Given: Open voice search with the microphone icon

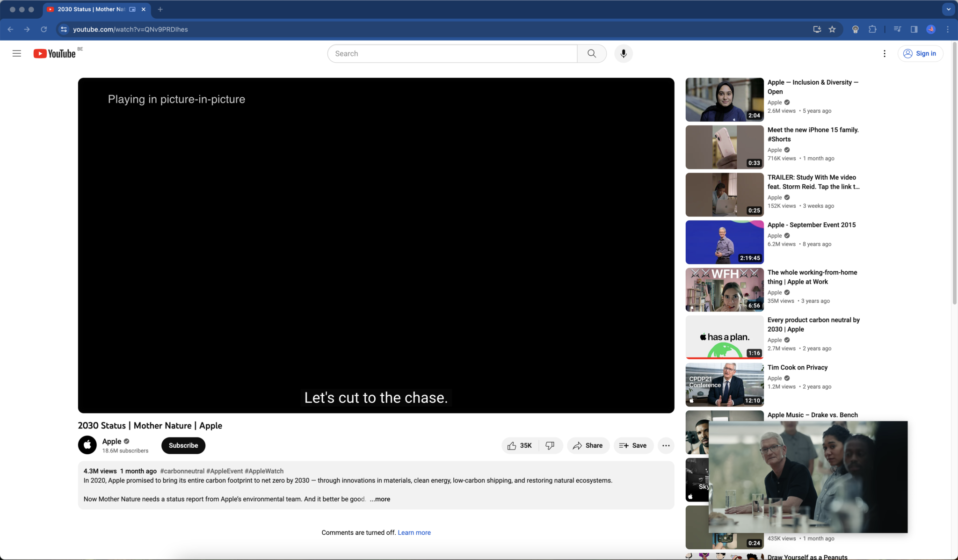Looking at the screenshot, I should (x=623, y=53).
